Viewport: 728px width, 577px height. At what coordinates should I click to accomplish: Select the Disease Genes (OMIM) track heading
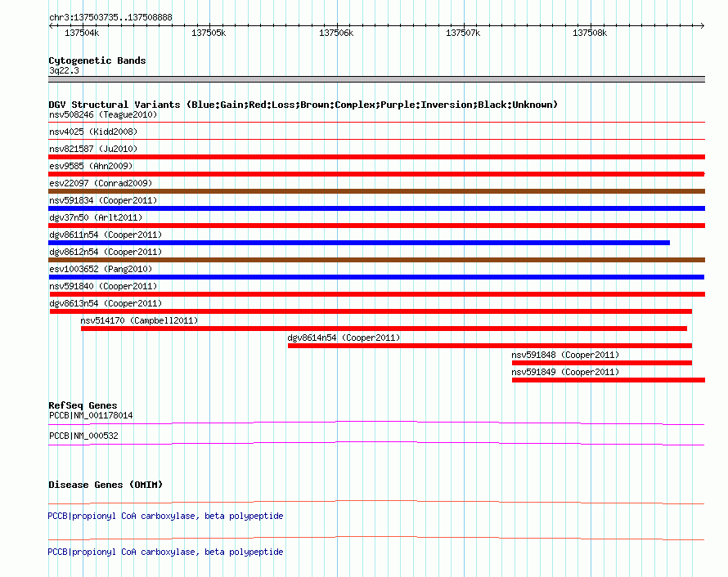(106, 485)
